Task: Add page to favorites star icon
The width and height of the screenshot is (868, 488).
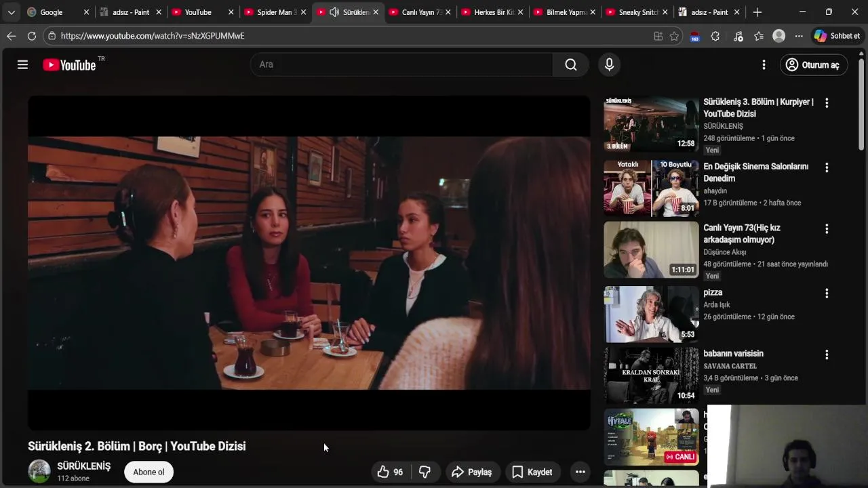Action: pyautogui.click(x=674, y=36)
